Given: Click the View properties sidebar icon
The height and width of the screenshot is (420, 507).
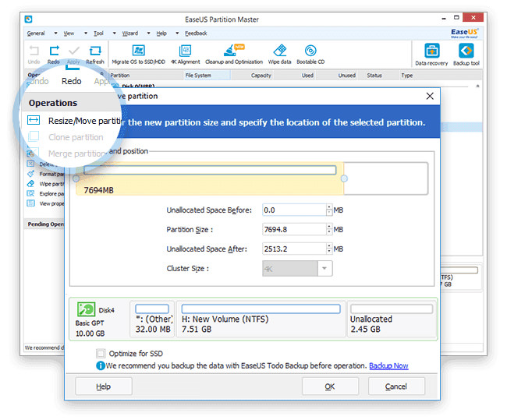Looking at the screenshot, I should point(30,203).
